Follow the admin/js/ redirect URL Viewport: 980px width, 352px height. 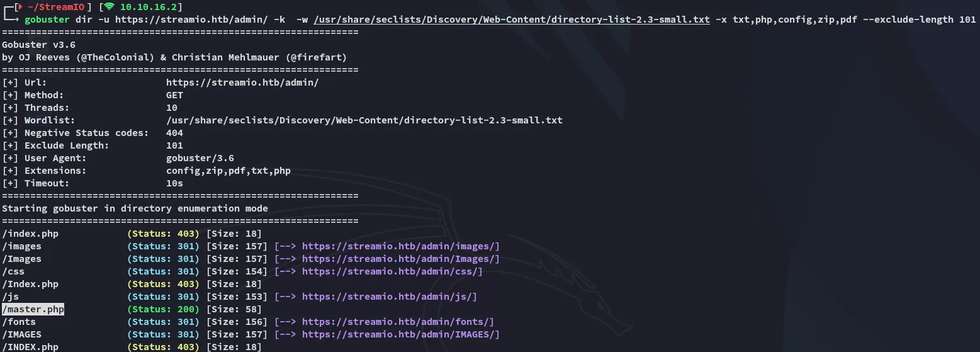pos(390,297)
